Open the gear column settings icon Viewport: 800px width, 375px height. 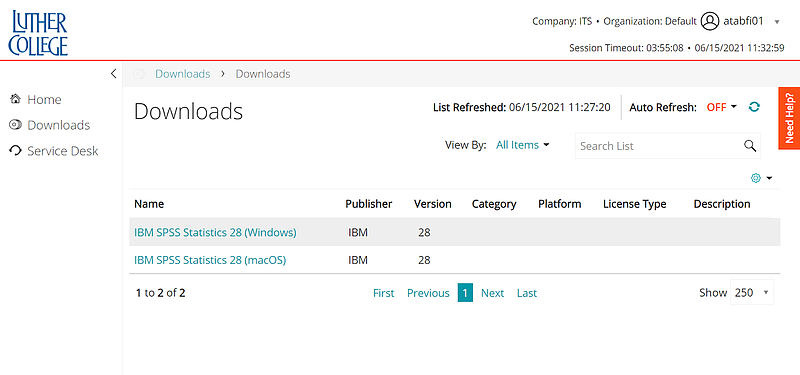(x=756, y=178)
